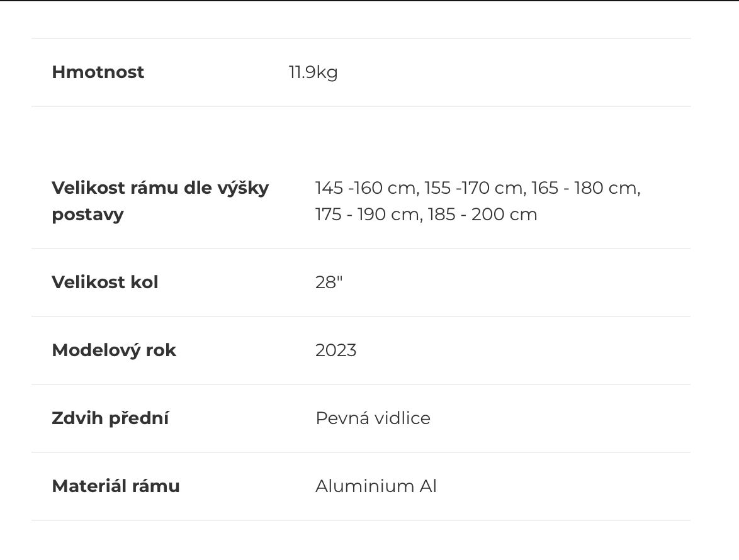Select the 185 - 200 cm size range

coord(482,215)
